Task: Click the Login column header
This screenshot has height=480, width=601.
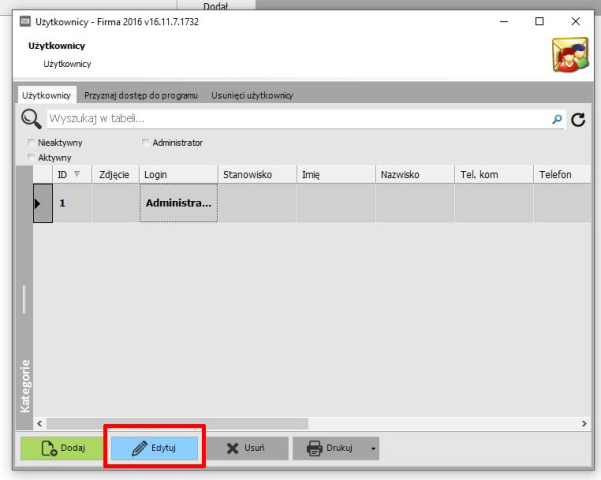Action: pos(179,174)
